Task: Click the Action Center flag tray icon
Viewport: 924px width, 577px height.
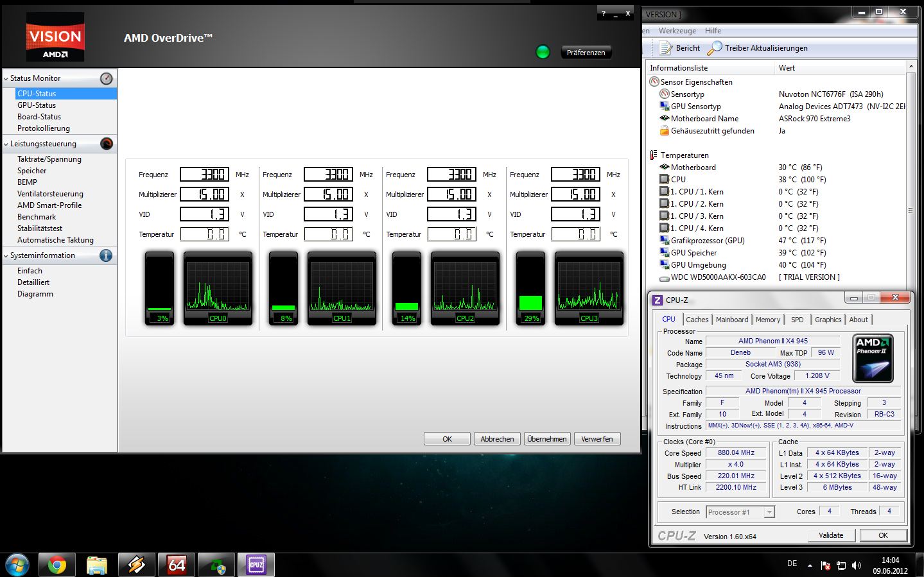Action: pyautogui.click(x=826, y=565)
